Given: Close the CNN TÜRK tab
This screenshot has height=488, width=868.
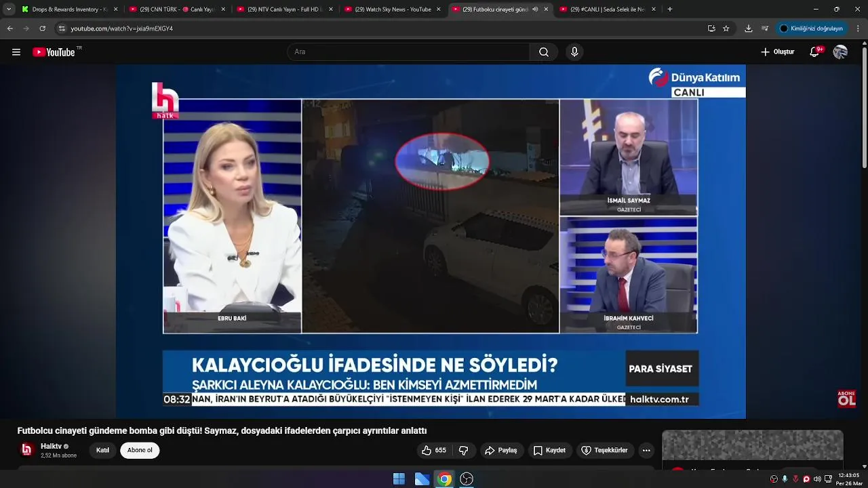Looking at the screenshot, I should point(223,9).
